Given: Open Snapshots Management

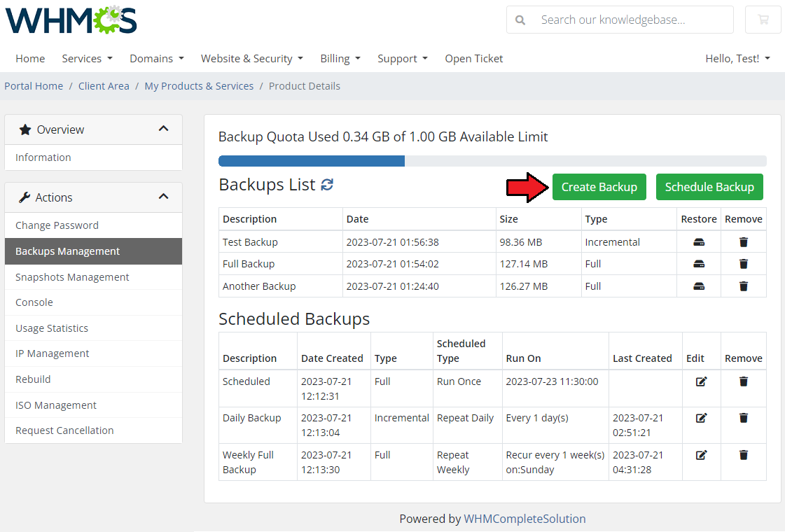Looking at the screenshot, I should coord(94,277).
